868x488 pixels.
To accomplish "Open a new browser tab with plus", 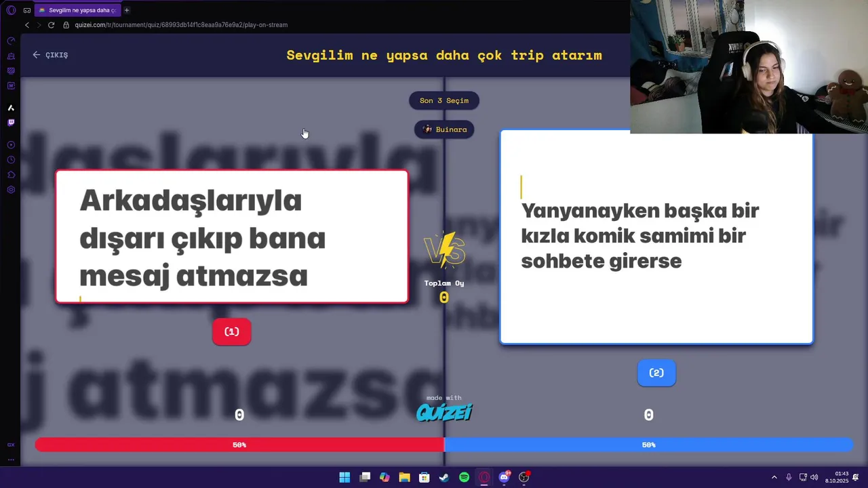I will (126, 10).
